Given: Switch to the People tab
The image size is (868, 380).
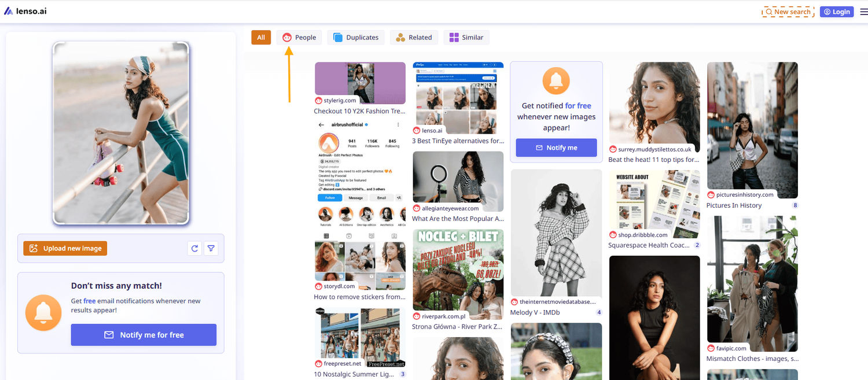Looking at the screenshot, I should click(299, 38).
